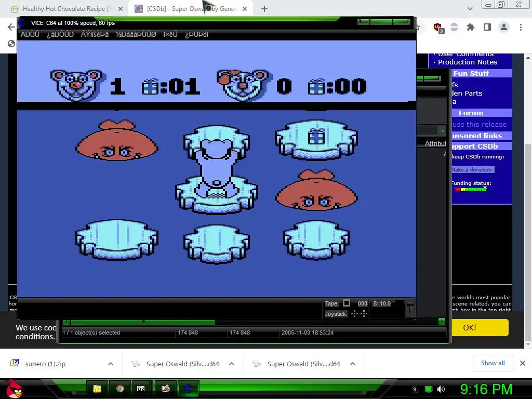
Task: Click the Attribut column header behind VICE
Action: (x=435, y=143)
